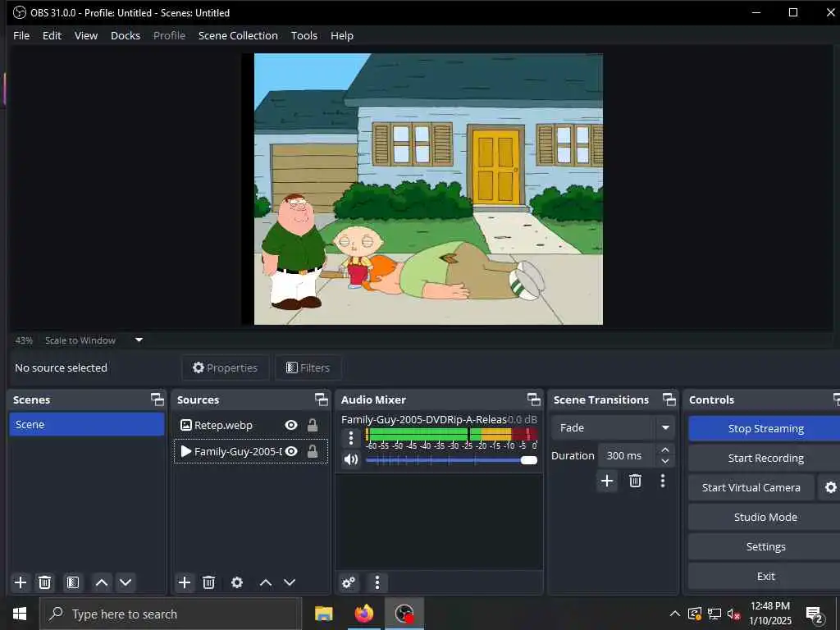Screen dimensions: 840x630
Task: Click Start Recording
Action: (x=765, y=458)
